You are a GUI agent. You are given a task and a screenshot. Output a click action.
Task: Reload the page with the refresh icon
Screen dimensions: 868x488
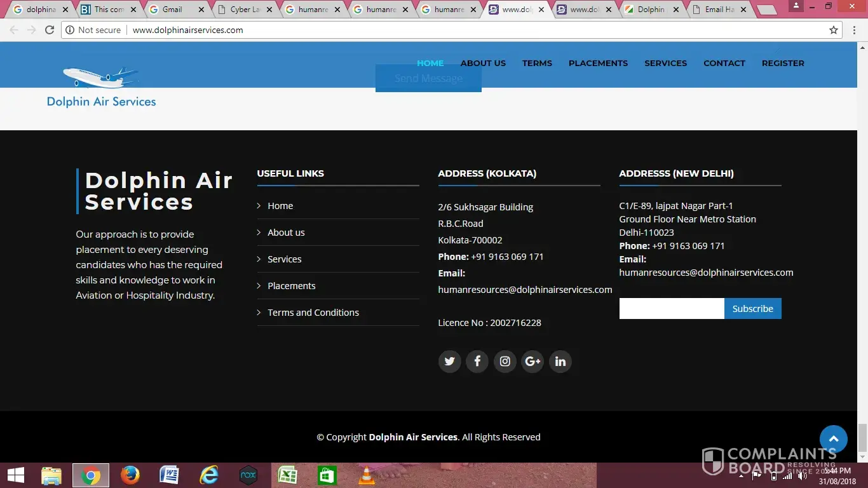pos(50,30)
